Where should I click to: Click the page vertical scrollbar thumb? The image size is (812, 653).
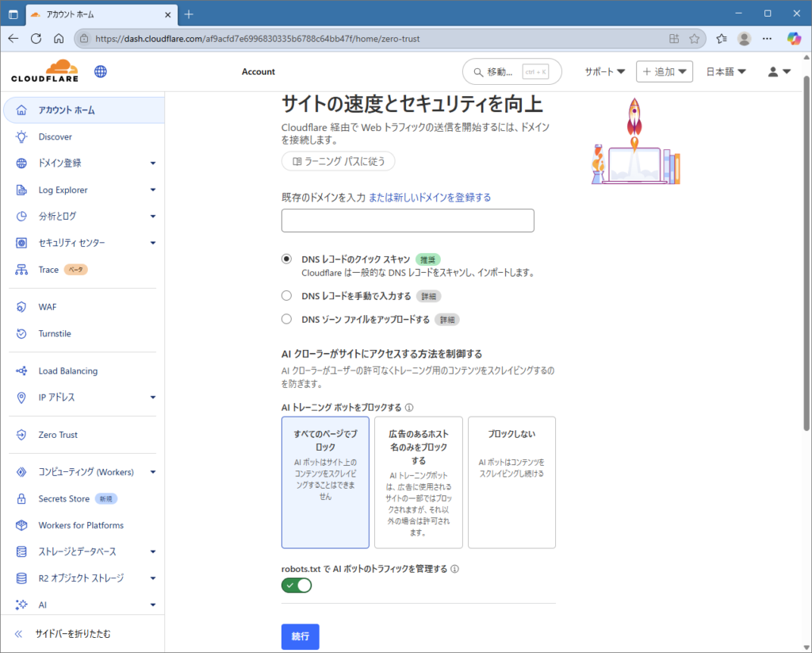click(x=806, y=253)
